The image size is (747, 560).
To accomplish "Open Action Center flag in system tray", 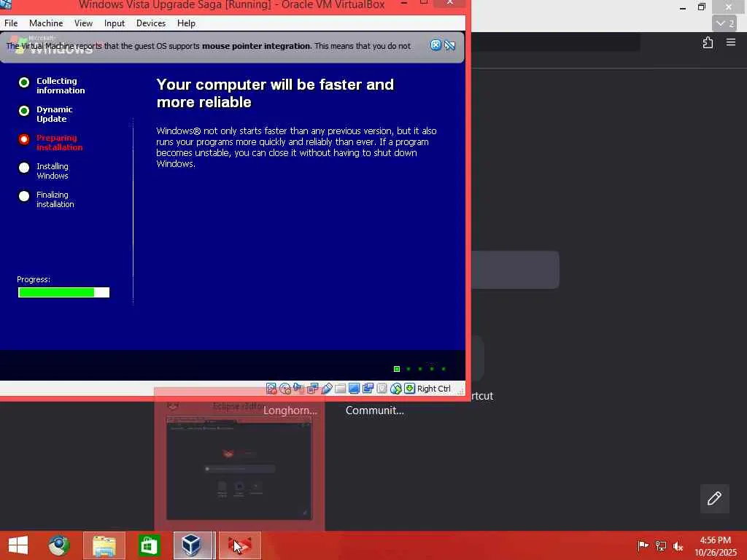I will [x=643, y=545].
